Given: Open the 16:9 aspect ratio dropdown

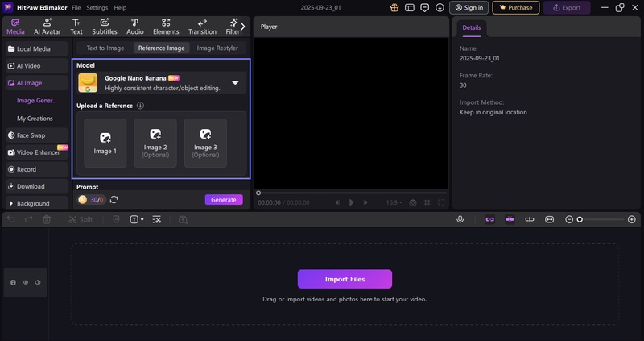Looking at the screenshot, I should [x=394, y=202].
